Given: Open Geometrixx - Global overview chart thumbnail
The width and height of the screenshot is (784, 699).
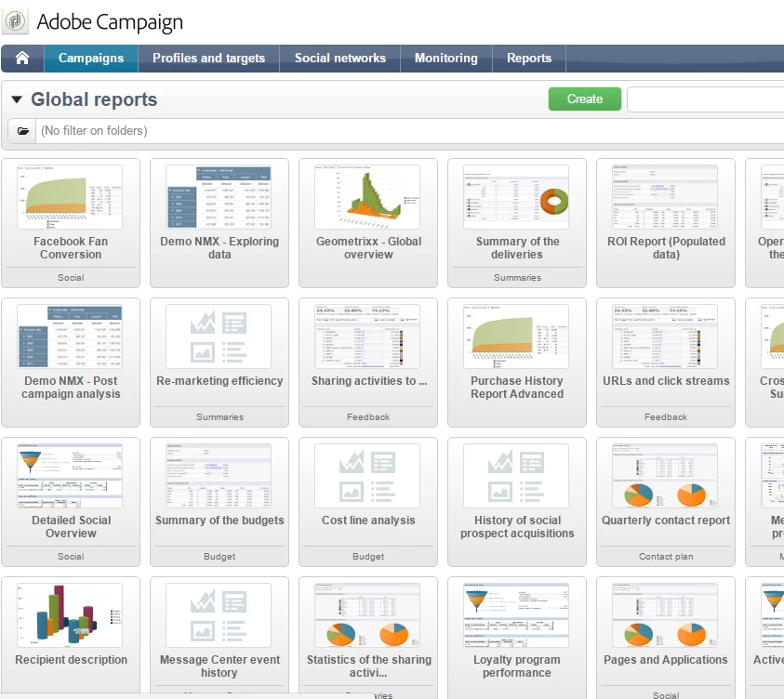Looking at the screenshot, I should click(x=367, y=197).
